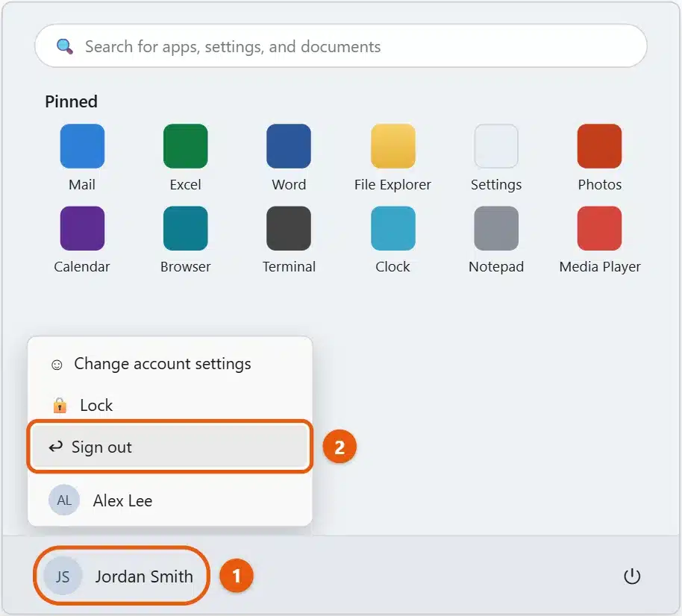Switch to the Alex Lee account

[x=170, y=500]
